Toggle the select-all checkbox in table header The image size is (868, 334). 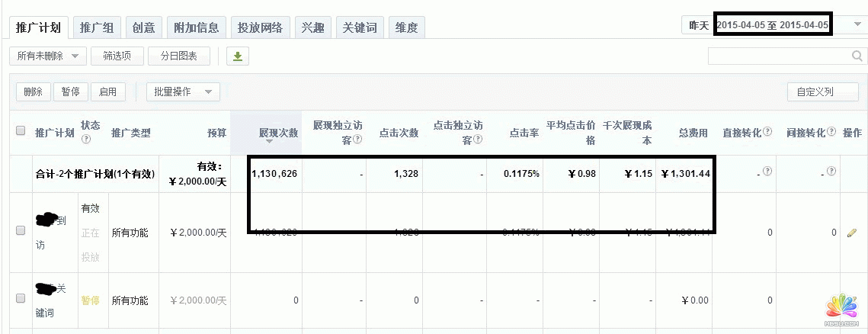point(21,130)
